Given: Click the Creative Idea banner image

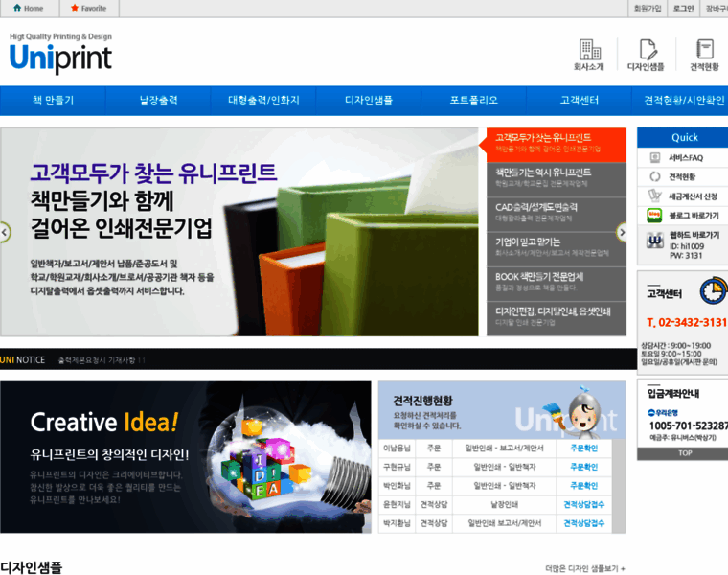Looking at the screenshot, I should point(186,457).
